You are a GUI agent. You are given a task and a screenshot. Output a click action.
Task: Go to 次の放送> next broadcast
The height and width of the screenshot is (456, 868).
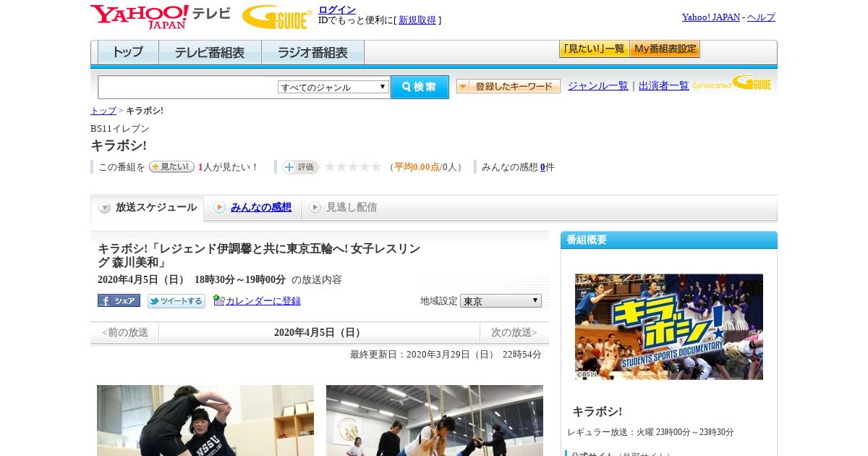pos(514,333)
